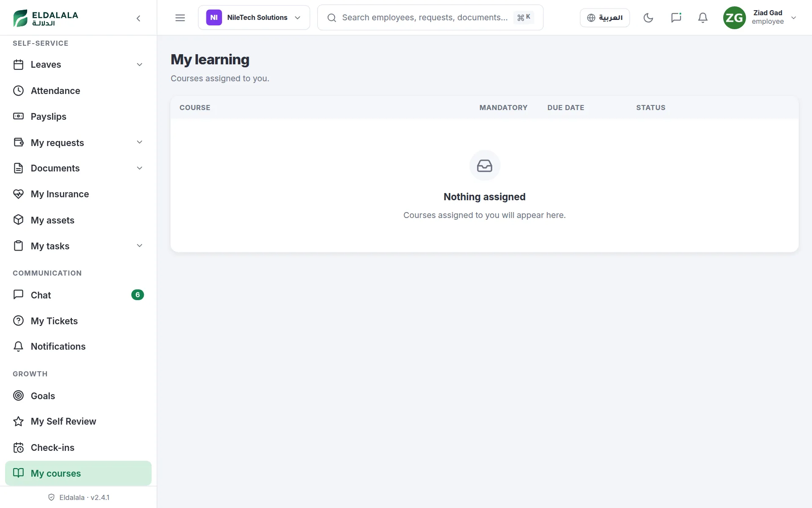The image size is (812, 508).
Task: Click the MANDATORY column header
Action: (503, 108)
